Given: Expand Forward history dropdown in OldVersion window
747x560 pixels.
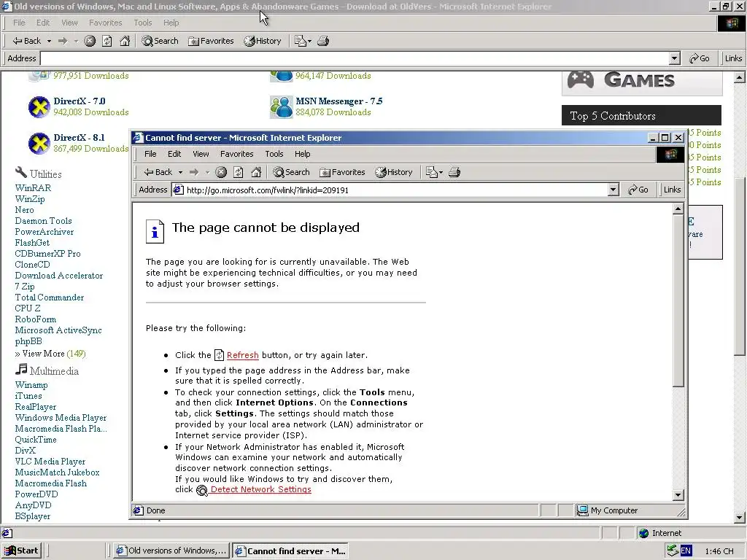Looking at the screenshot, I should click(x=76, y=41).
